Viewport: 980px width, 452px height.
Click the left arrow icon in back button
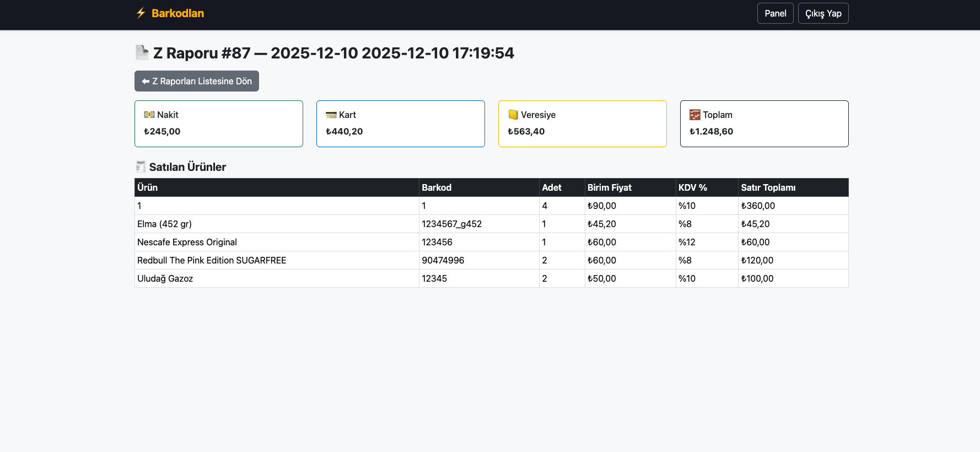coord(146,81)
